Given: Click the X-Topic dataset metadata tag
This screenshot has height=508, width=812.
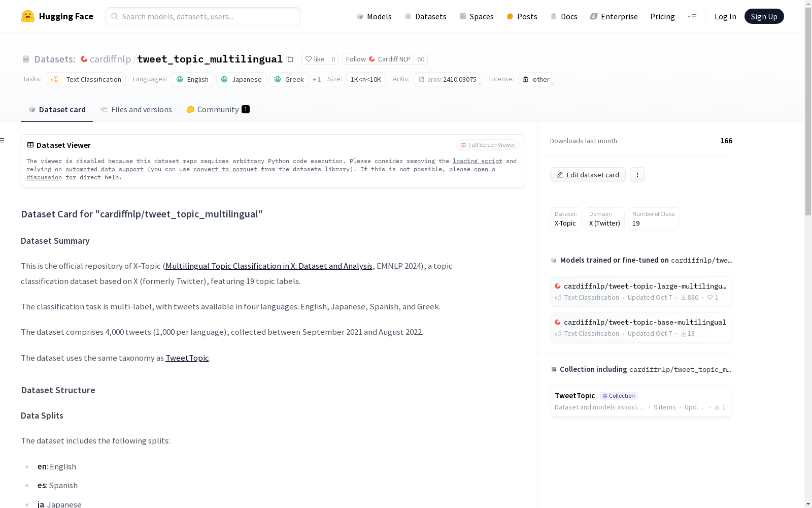Looking at the screenshot, I should [x=565, y=219].
